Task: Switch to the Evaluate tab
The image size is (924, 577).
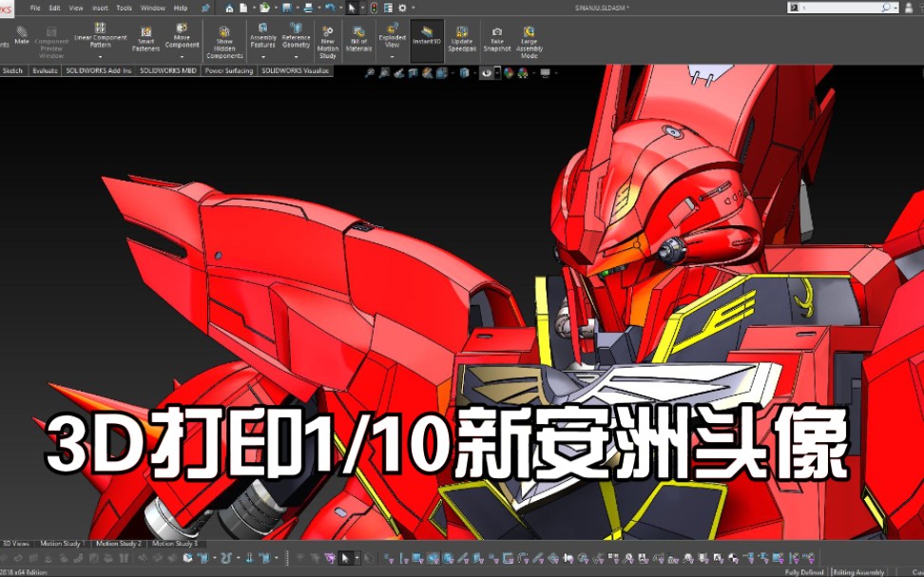Action: point(45,70)
